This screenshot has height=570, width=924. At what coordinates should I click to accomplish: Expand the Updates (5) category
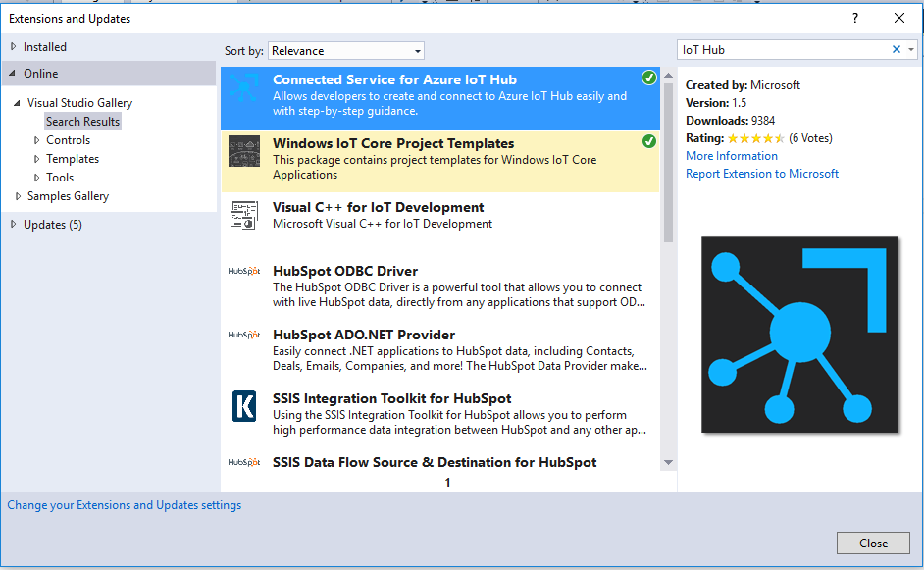pyautogui.click(x=13, y=224)
